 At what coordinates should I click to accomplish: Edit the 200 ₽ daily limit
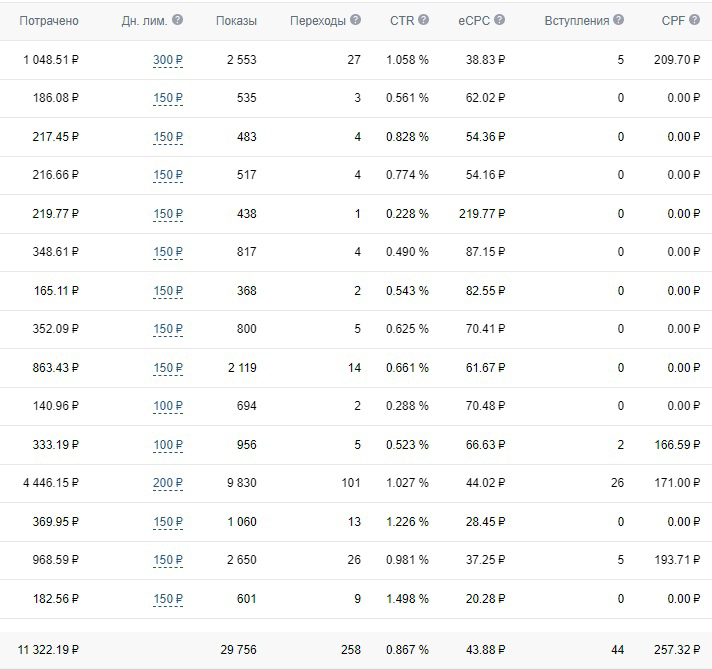click(x=168, y=483)
